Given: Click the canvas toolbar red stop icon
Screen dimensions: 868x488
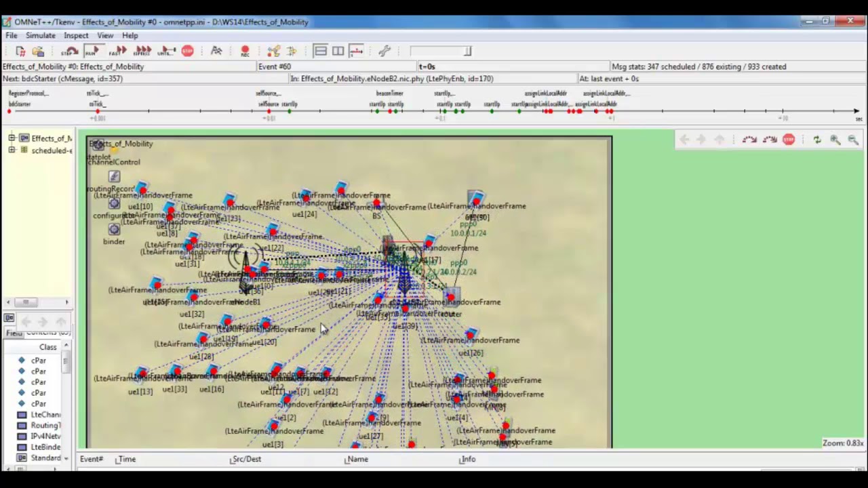Looking at the screenshot, I should pyautogui.click(x=789, y=140).
